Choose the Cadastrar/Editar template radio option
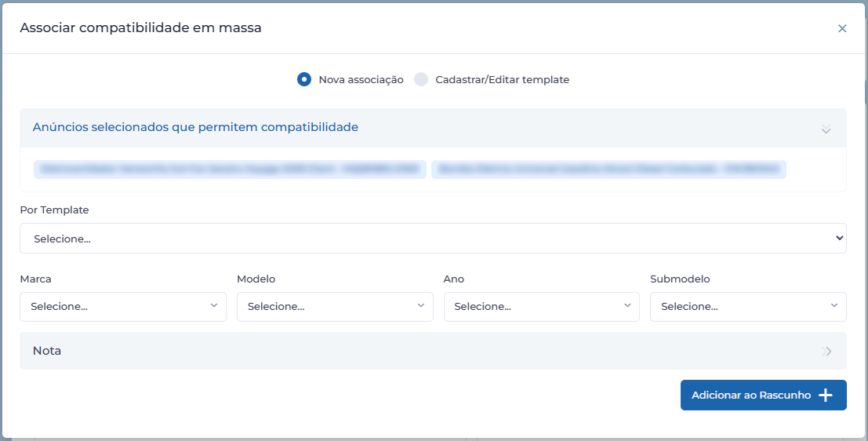The height and width of the screenshot is (441, 868). pos(421,79)
